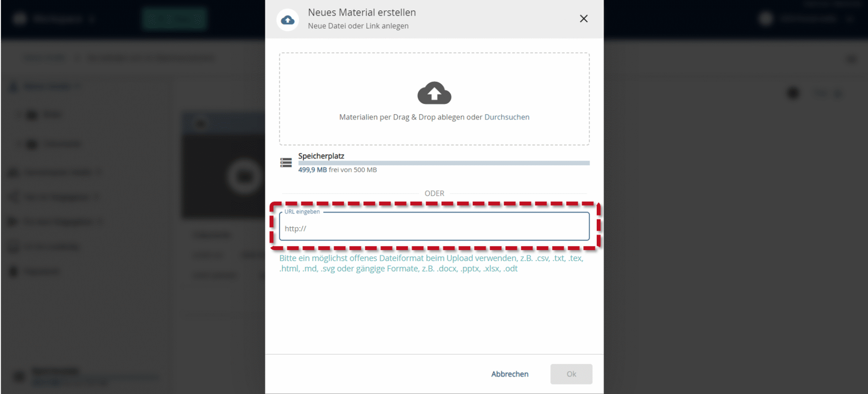The image size is (868, 394).
Task: Open the dropdown arrow beside the blurred top-left title
Action: (x=92, y=19)
